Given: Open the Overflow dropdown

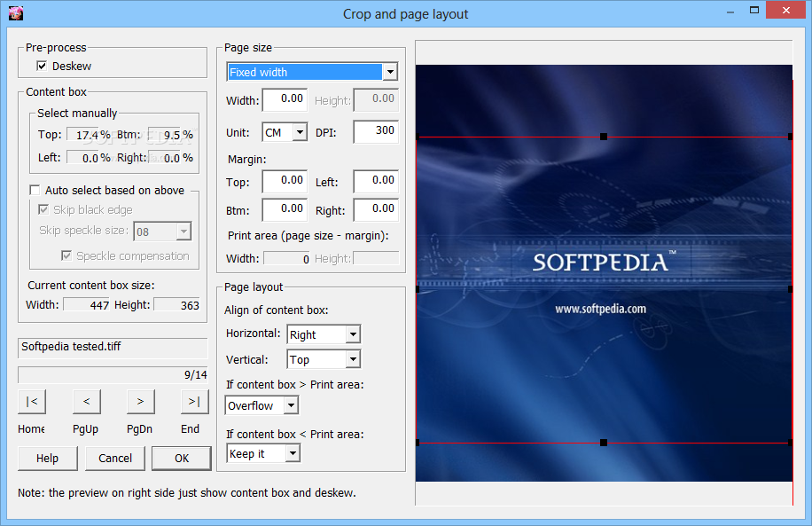Looking at the screenshot, I should 291,404.
